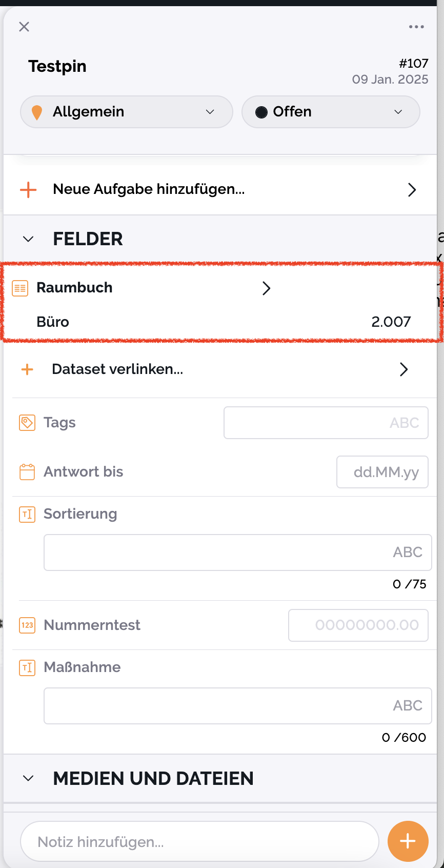Click the text icon beside Sortierung
Image resolution: width=444 pixels, height=868 pixels.
click(x=27, y=514)
